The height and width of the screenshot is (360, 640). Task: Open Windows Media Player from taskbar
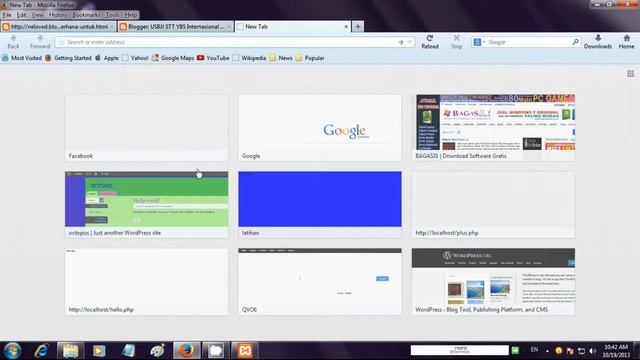99,351
